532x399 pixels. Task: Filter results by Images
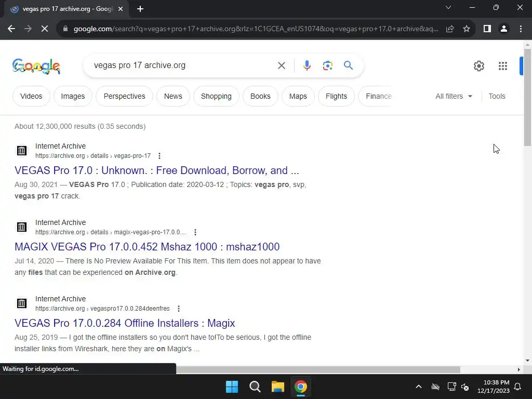pos(73,96)
